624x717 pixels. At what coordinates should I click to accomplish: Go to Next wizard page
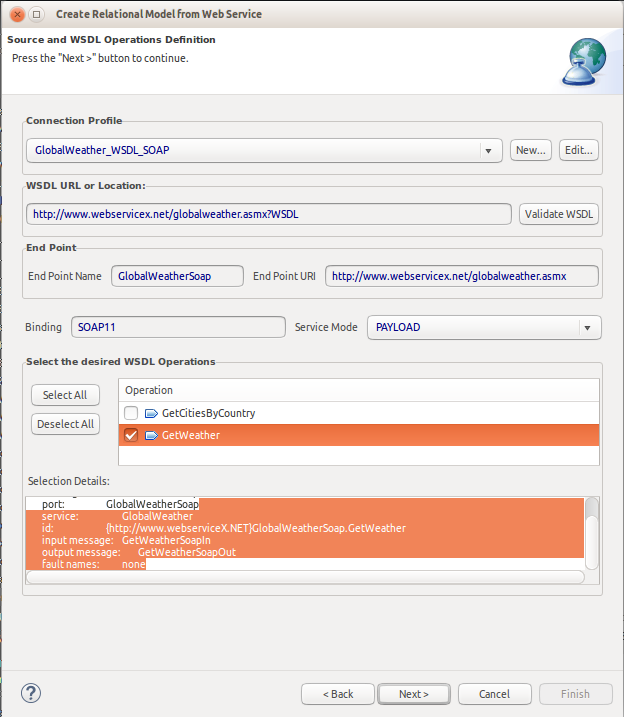tap(413, 694)
